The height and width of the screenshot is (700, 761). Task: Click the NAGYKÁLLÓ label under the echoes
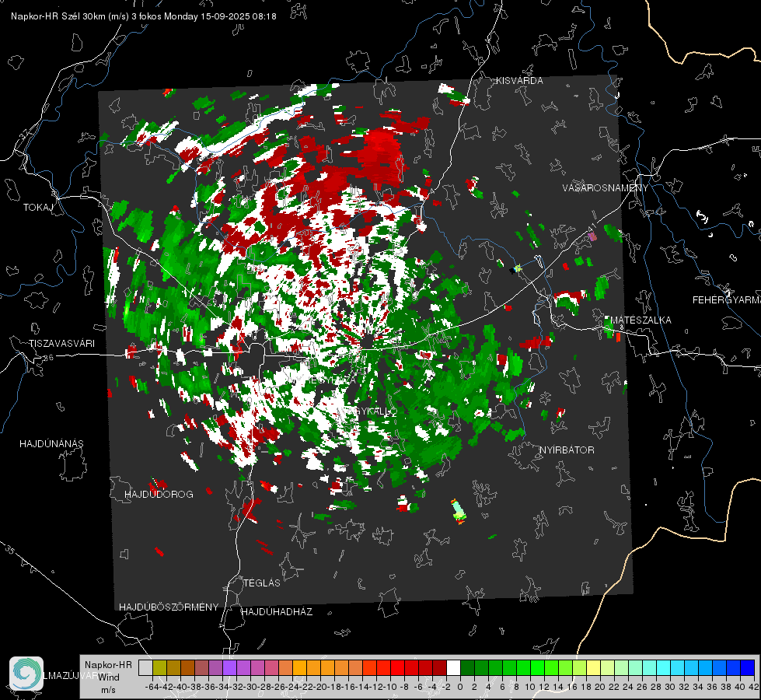pyautogui.click(x=369, y=412)
